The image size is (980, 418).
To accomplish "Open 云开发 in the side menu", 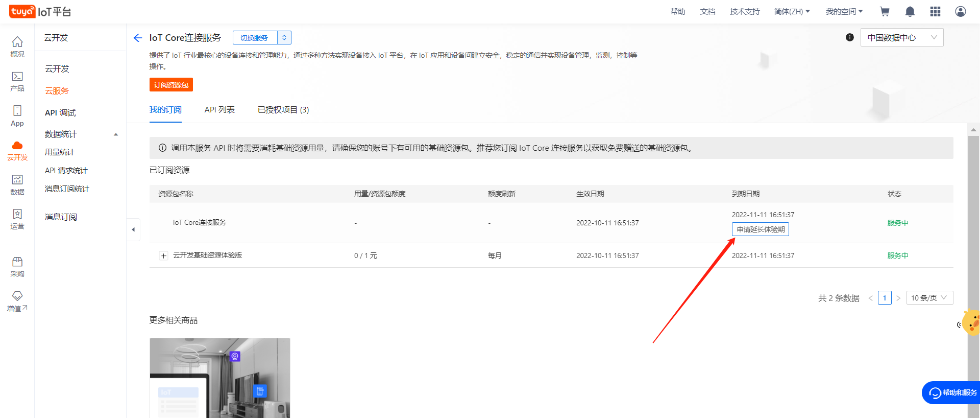I will tap(57, 69).
